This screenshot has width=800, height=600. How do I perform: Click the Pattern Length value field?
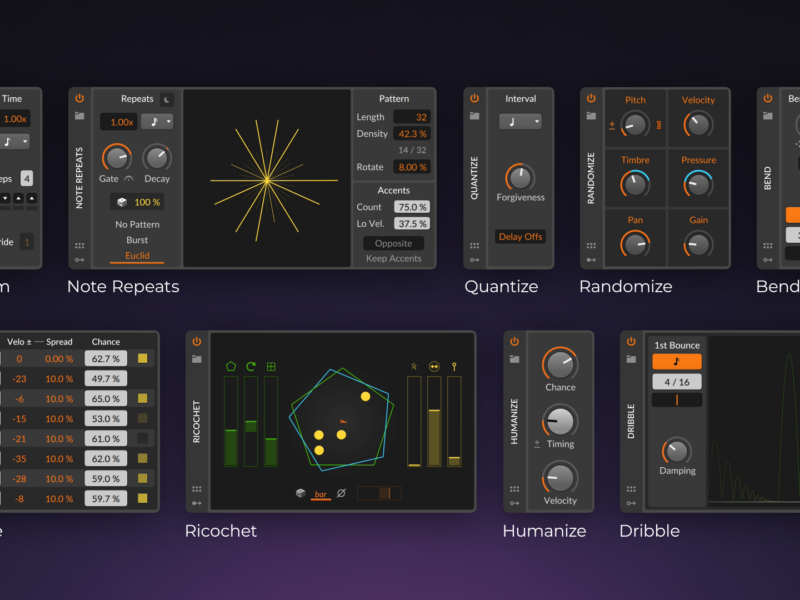[x=411, y=117]
